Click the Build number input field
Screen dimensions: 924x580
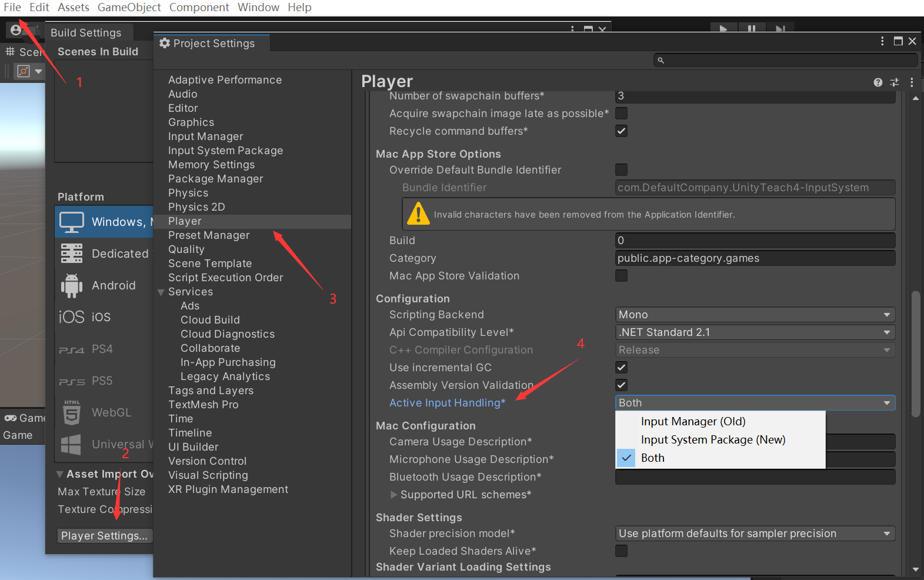[x=755, y=241]
